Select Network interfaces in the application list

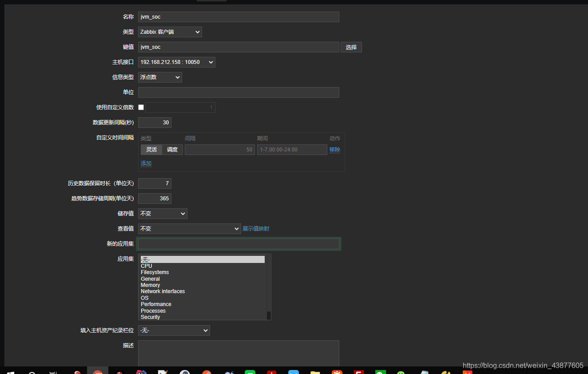pyautogui.click(x=203, y=291)
